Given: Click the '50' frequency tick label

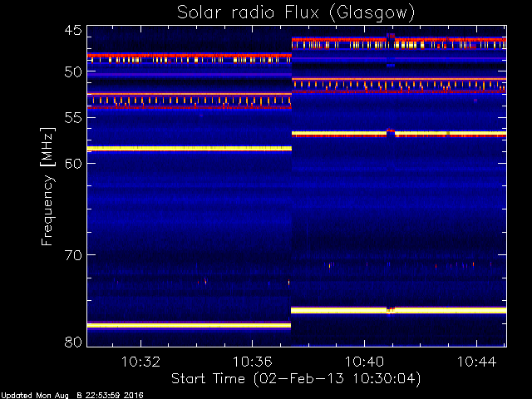Looking at the screenshot, I should 73,72.
